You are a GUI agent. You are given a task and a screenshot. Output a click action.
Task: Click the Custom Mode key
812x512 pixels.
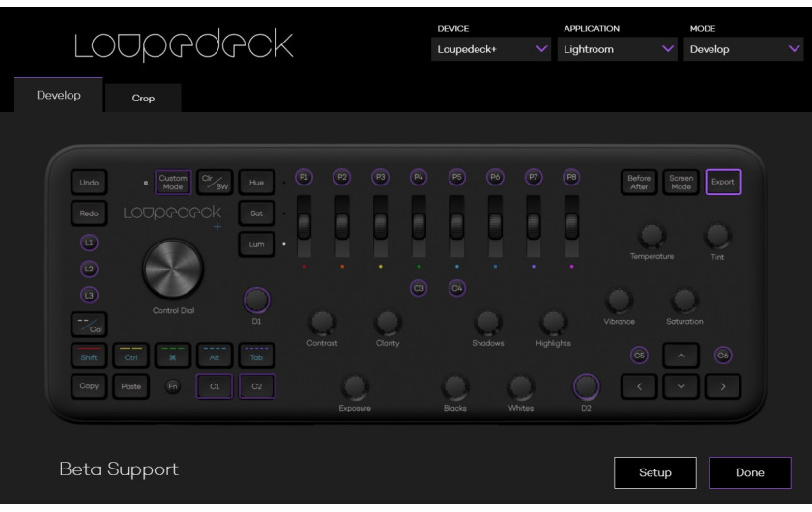click(173, 183)
